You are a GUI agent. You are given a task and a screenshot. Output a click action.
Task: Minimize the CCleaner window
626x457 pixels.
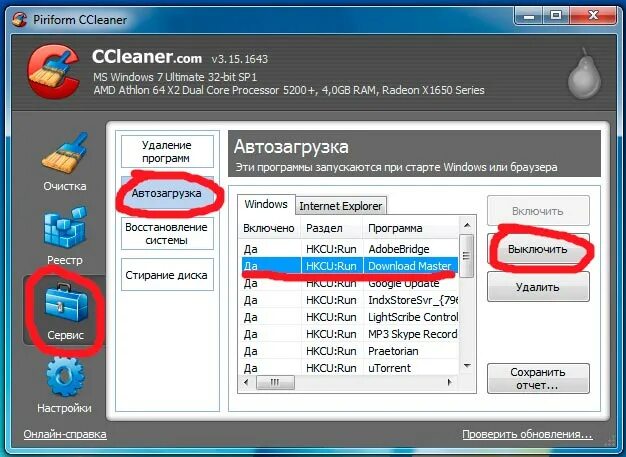[529, 16]
